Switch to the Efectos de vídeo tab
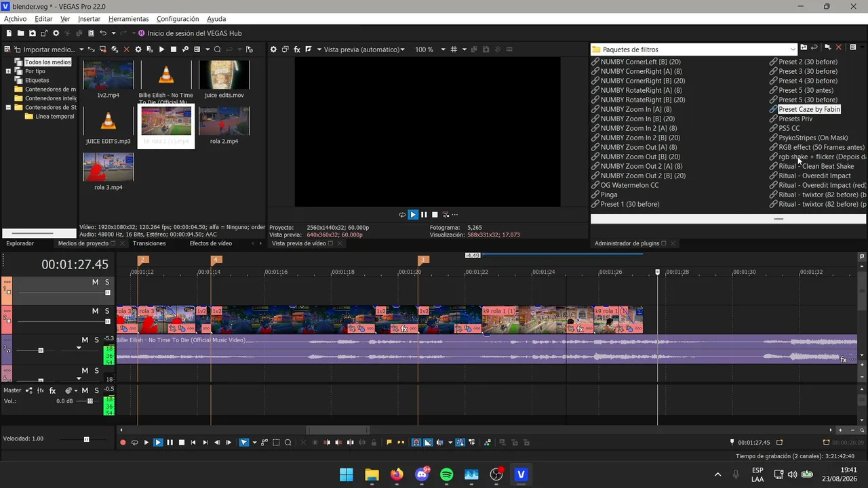This screenshot has width=868, height=488. [211, 243]
